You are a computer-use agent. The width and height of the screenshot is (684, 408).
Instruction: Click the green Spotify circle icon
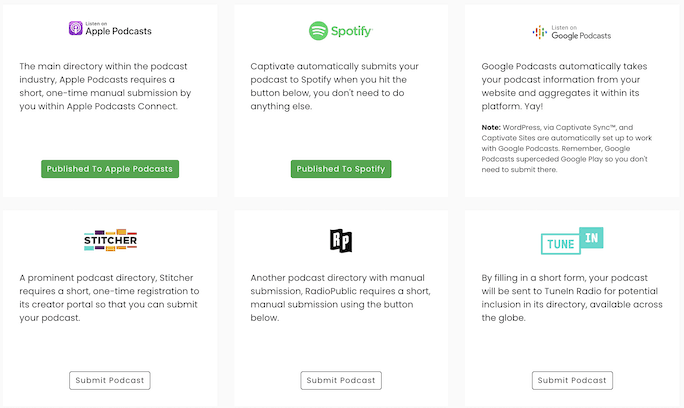(318, 31)
